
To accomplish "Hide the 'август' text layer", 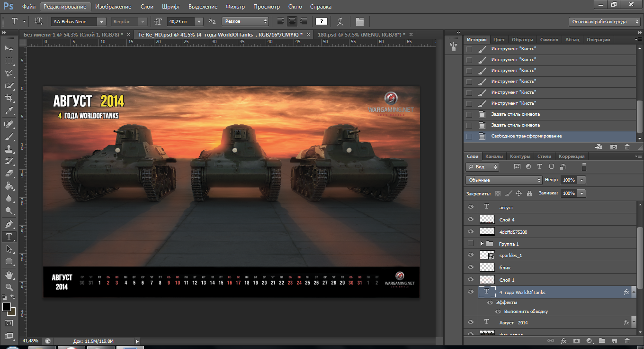I will point(470,207).
